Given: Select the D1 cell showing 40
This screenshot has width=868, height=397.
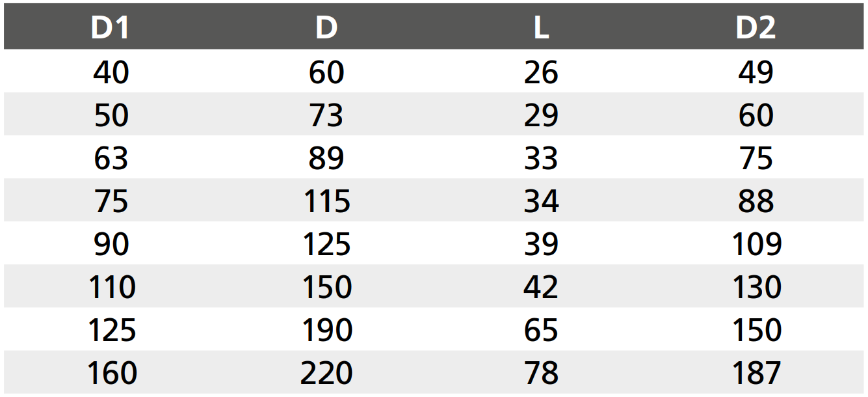Looking at the screenshot, I should pos(111,72).
